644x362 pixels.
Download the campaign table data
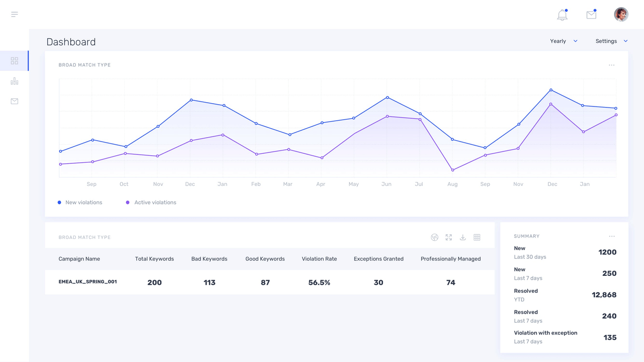pyautogui.click(x=463, y=238)
